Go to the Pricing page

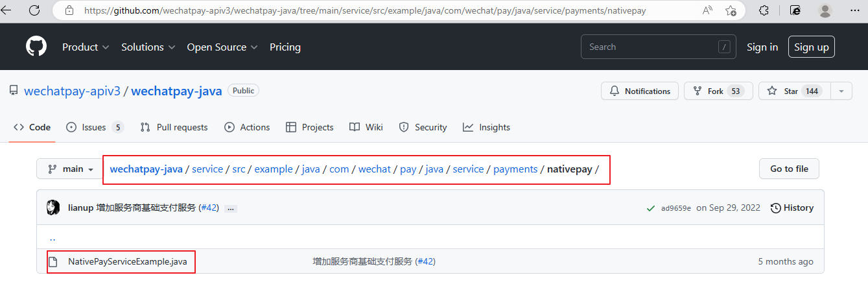pyautogui.click(x=285, y=47)
